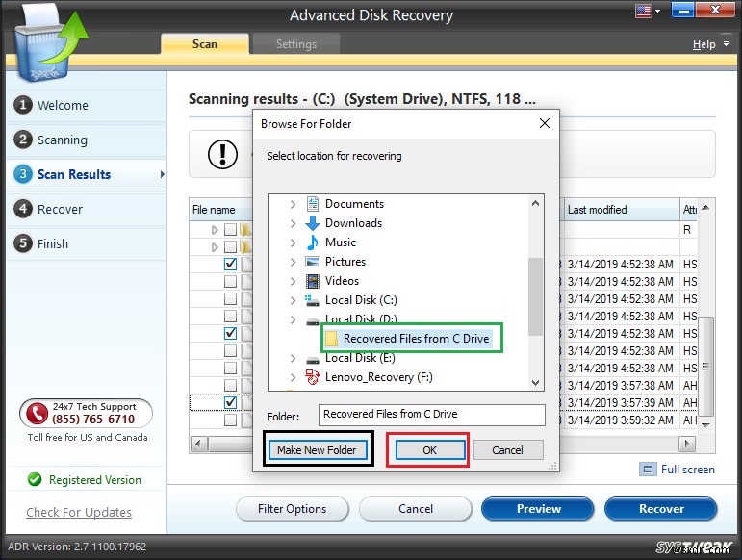742x560 pixels.
Task: Toggle the first folder row checkbox
Action: tap(230, 229)
